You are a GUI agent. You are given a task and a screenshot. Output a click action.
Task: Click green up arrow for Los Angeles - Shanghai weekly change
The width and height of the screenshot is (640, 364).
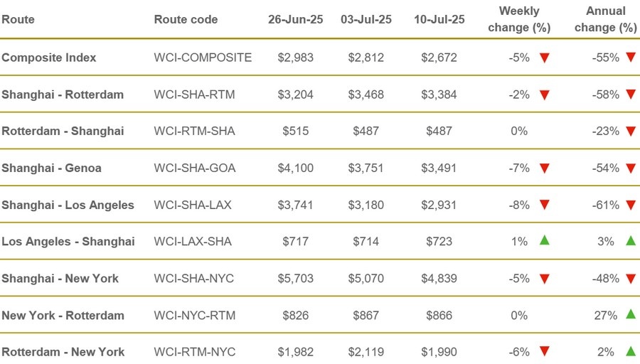[x=545, y=240]
